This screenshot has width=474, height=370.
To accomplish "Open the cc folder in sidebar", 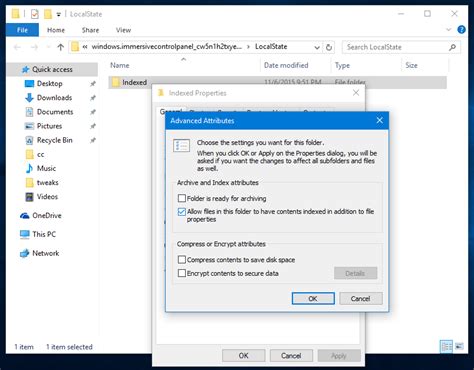I will click(40, 154).
